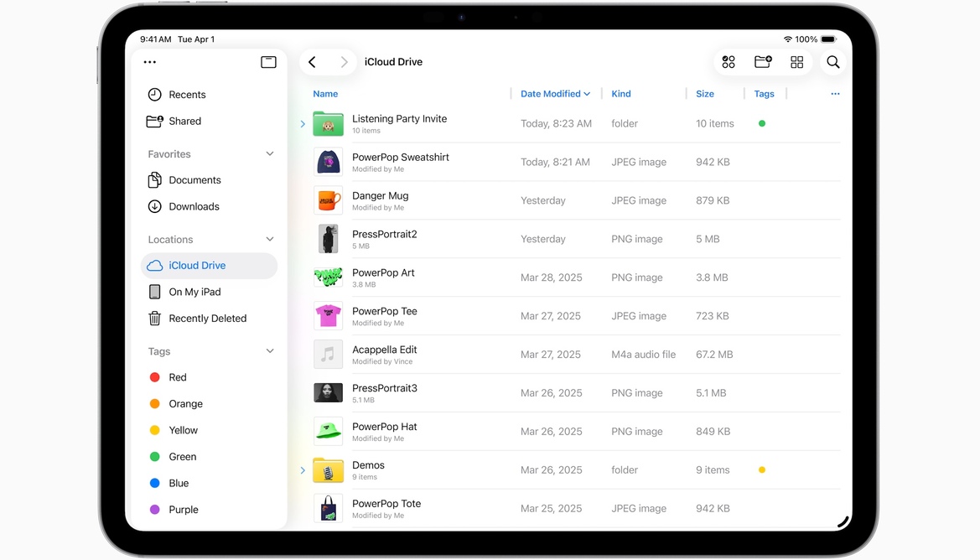Viewport: 980px width, 560px height.
Task: Collapse the Tags section chevron
Action: coord(270,351)
